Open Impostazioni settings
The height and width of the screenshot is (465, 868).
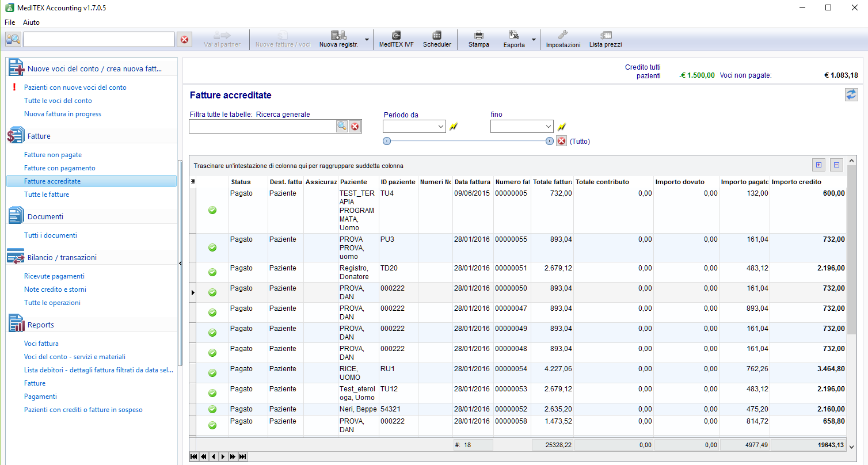point(563,39)
